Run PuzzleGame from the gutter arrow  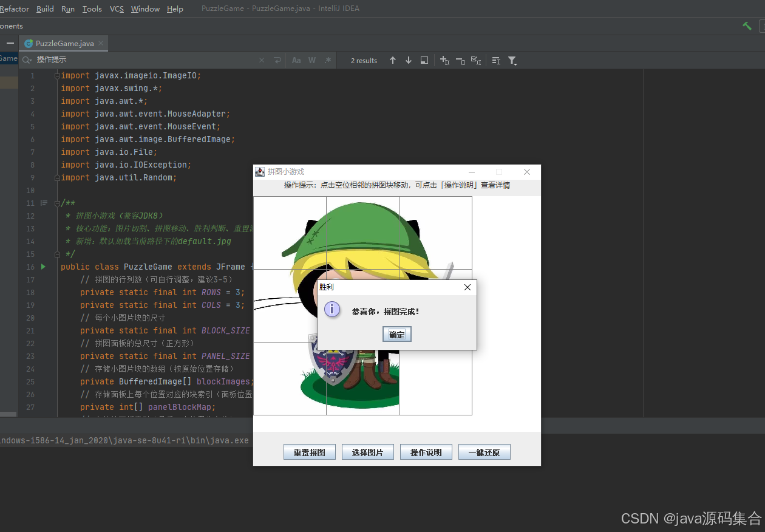click(x=43, y=267)
